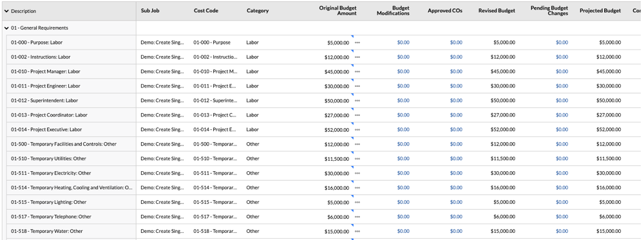Open ellipsis menu in 01-002 Instructions row

click(x=357, y=57)
